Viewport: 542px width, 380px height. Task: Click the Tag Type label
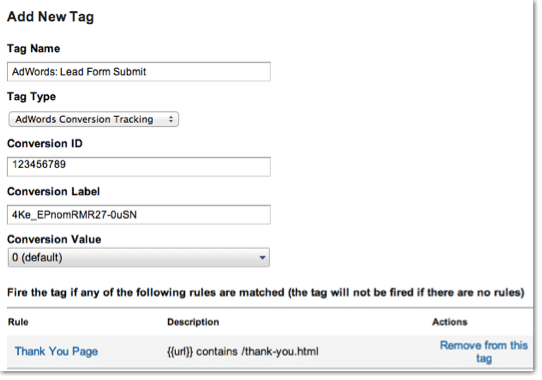pos(31,96)
